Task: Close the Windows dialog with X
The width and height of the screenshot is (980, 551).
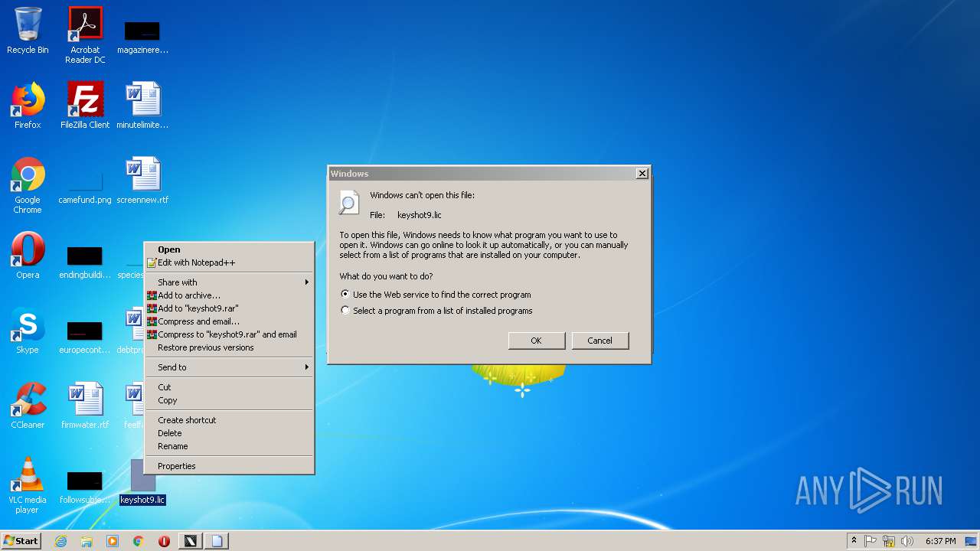Action: coord(642,174)
